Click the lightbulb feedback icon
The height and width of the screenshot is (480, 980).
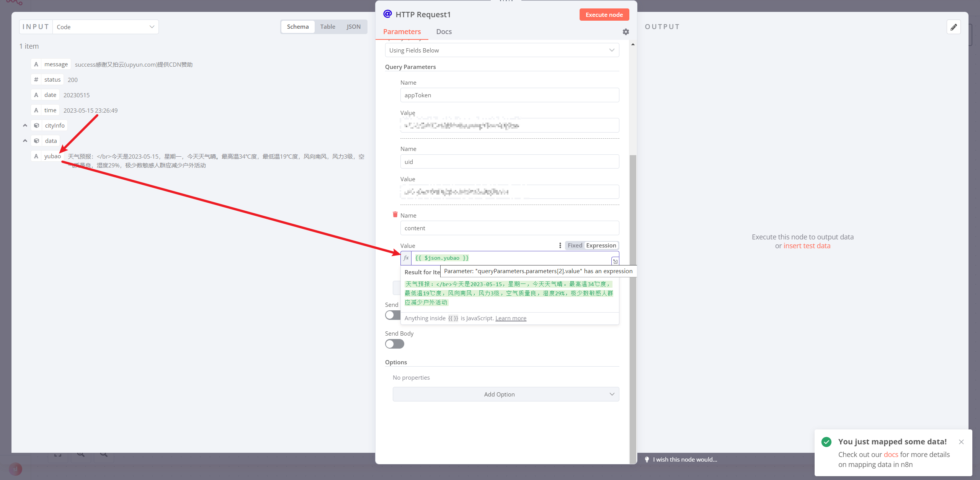[647, 459]
